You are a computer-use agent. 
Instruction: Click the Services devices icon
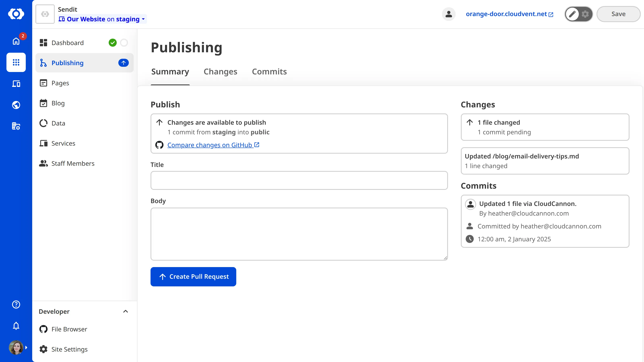pyautogui.click(x=43, y=143)
